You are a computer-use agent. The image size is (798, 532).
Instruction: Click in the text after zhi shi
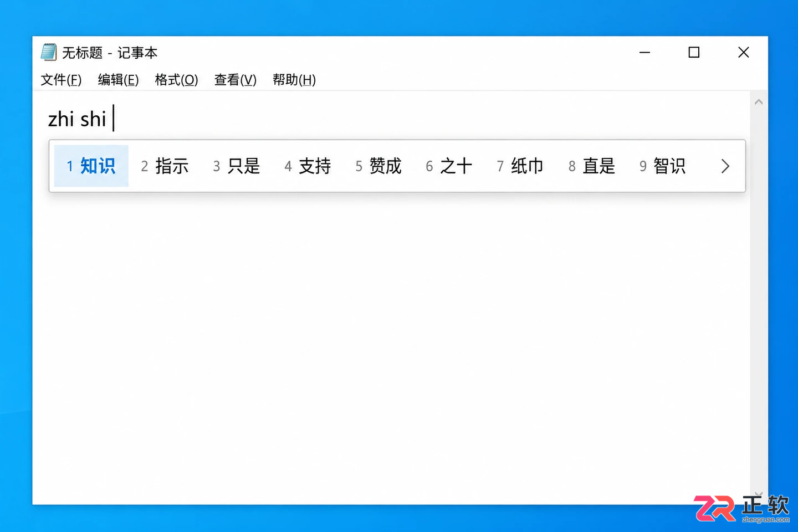pos(114,119)
